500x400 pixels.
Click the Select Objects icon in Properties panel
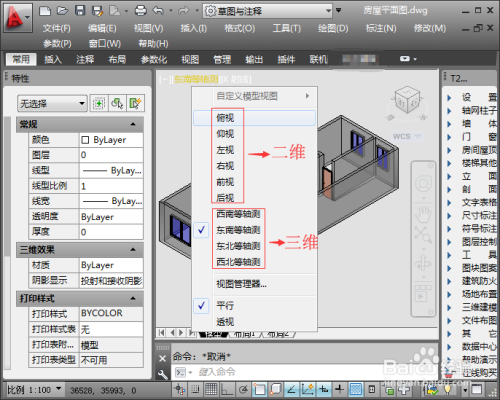coord(117,103)
